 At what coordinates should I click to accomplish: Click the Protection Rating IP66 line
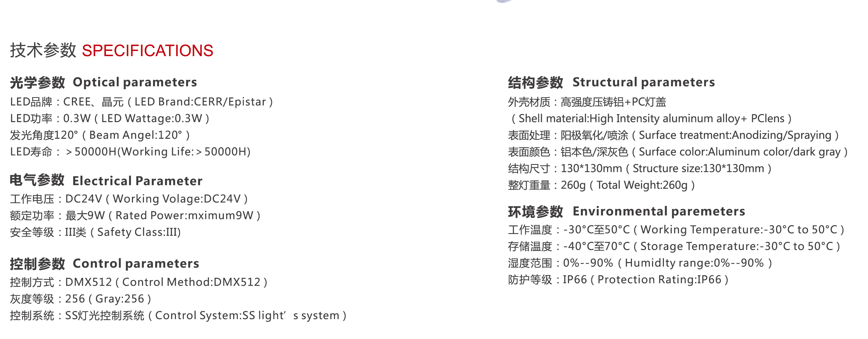[618, 279]
